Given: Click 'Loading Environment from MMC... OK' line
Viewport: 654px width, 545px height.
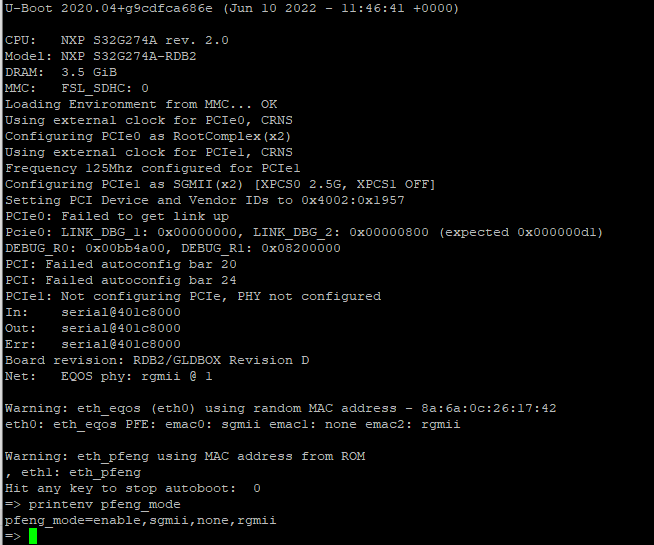Looking at the screenshot, I should click(140, 104).
